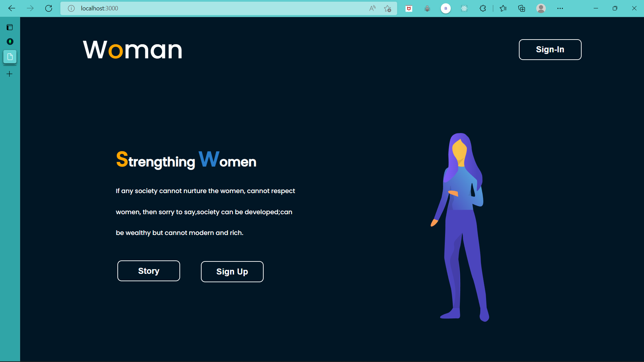Open the Favorites list icon
Screen dimensions: 644x362
(503, 8)
